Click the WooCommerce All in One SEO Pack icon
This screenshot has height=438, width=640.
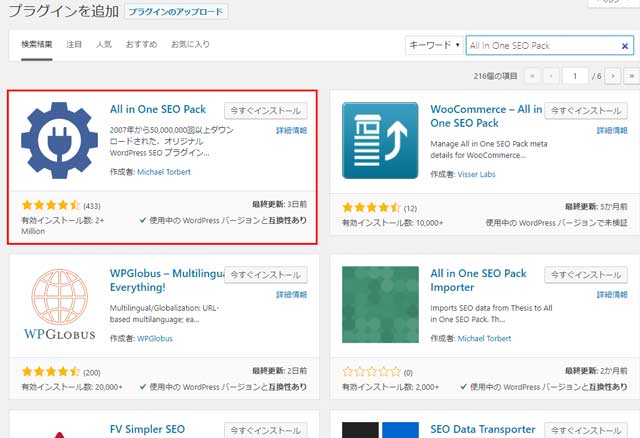pos(380,140)
